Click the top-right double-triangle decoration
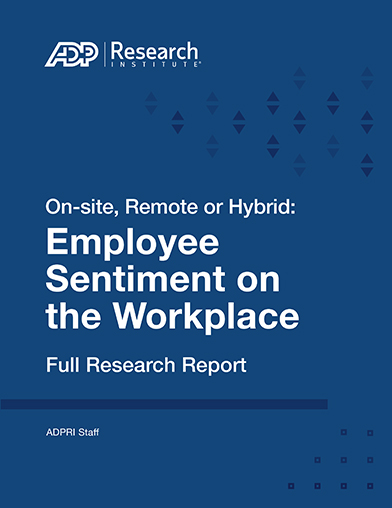Screen dimensions: 392x508 coord(367,78)
